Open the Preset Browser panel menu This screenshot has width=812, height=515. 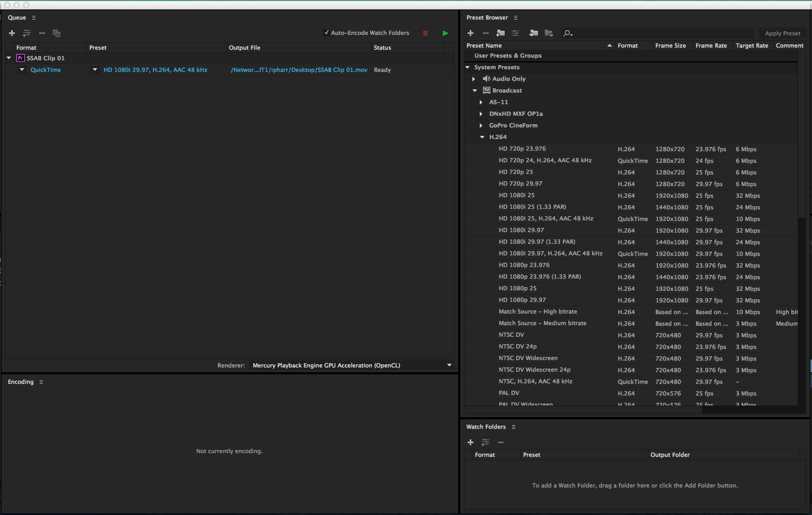point(516,18)
